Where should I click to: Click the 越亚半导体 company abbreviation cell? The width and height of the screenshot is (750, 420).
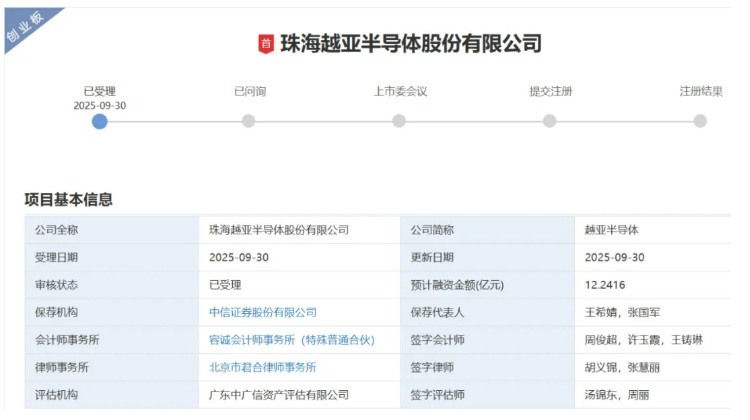(611, 230)
